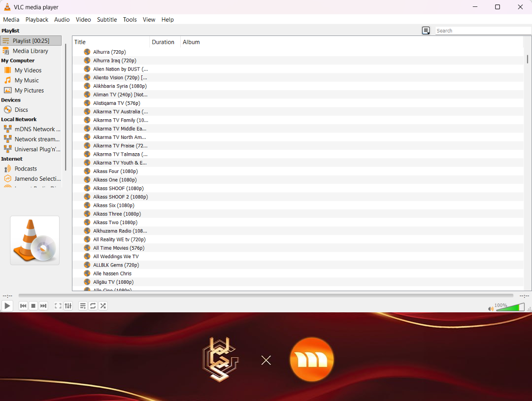This screenshot has width=532, height=401.
Task: Select Alkass Four (1080p) entry
Action: pos(298,171)
